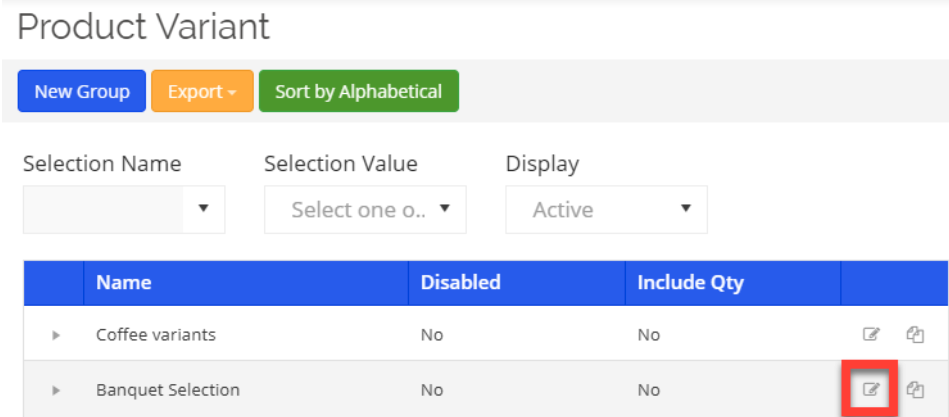Open the Selection Value dropdown

coord(365,210)
